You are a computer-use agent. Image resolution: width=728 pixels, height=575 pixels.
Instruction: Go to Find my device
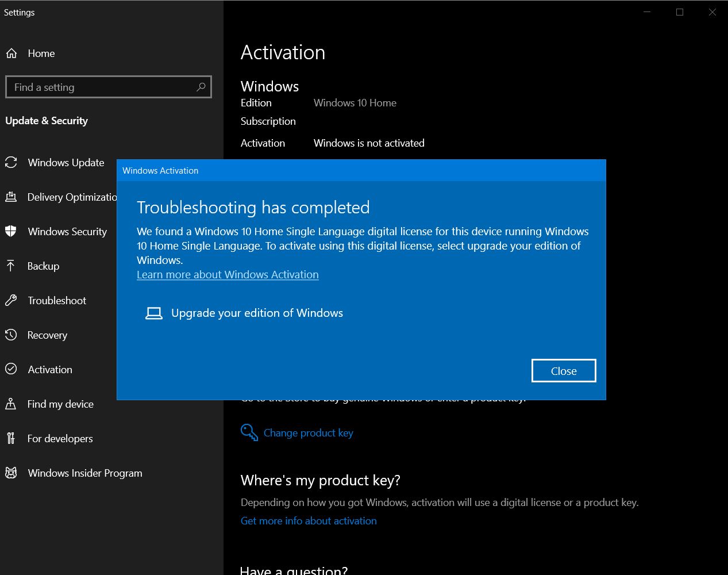click(x=60, y=404)
